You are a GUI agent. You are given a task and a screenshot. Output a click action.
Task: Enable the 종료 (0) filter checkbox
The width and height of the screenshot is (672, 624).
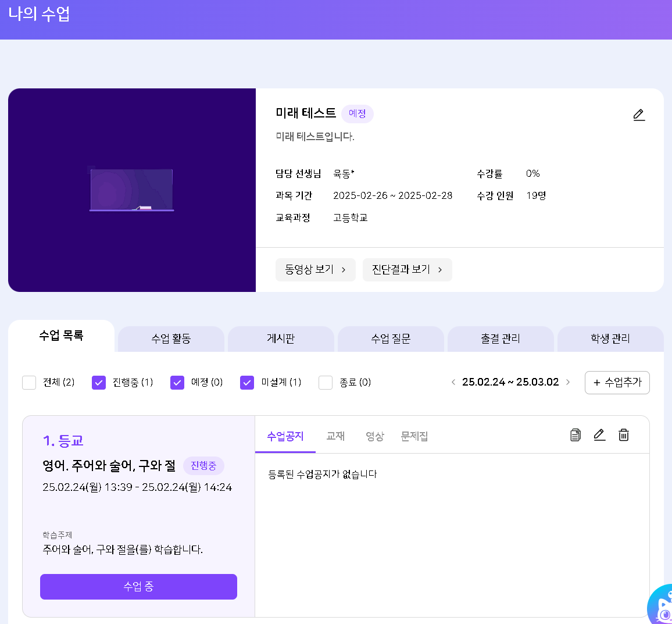click(326, 382)
